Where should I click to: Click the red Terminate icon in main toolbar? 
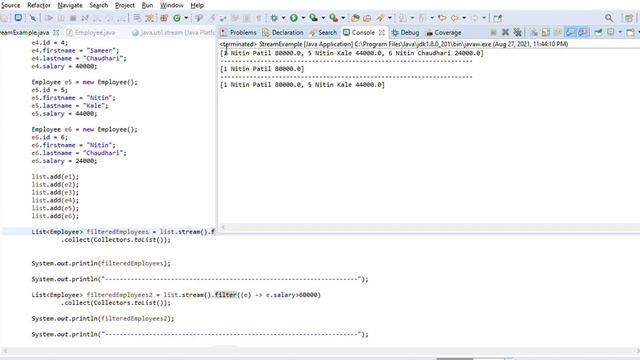pyautogui.click(x=73, y=18)
